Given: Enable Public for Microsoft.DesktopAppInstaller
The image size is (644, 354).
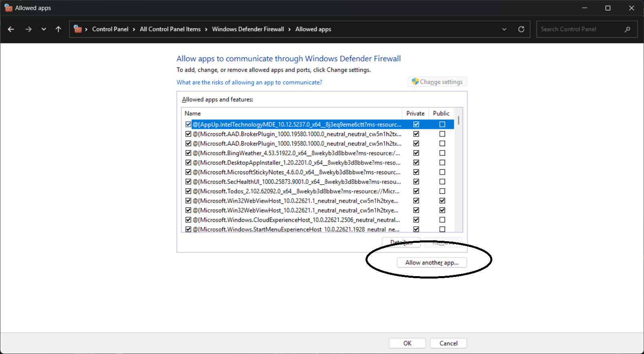Looking at the screenshot, I should coord(442,163).
